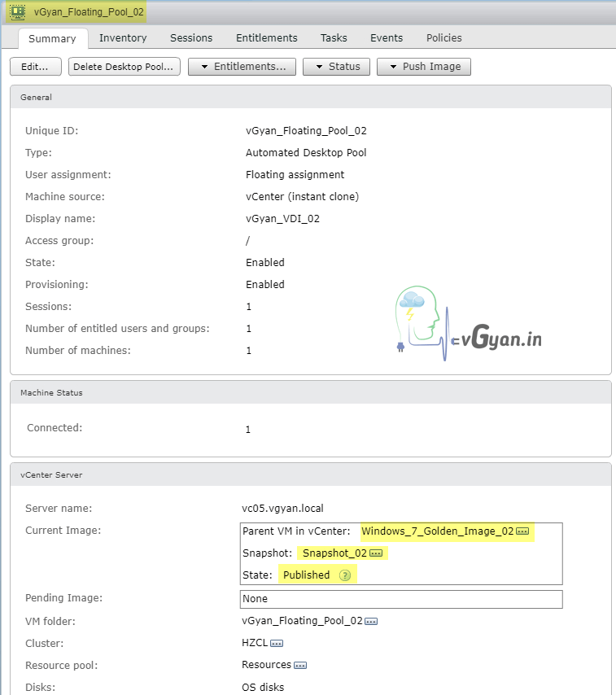Click the vGyan.in head logo
Image resolution: width=616 pixels, height=695 pixels.
pos(419,321)
